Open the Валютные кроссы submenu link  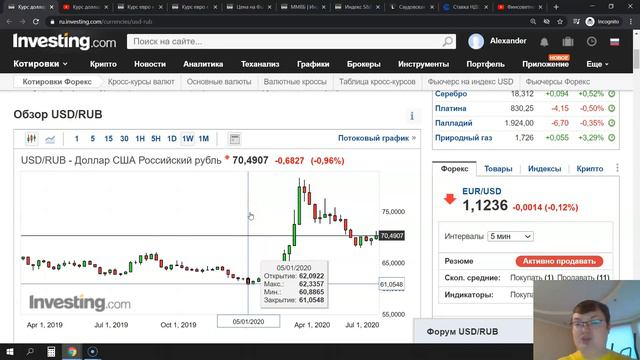point(295,82)
